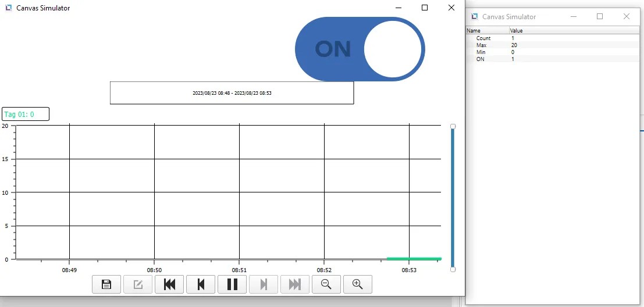Click the date range display box
Screen dimensions: 644x307
click(232, 93)
